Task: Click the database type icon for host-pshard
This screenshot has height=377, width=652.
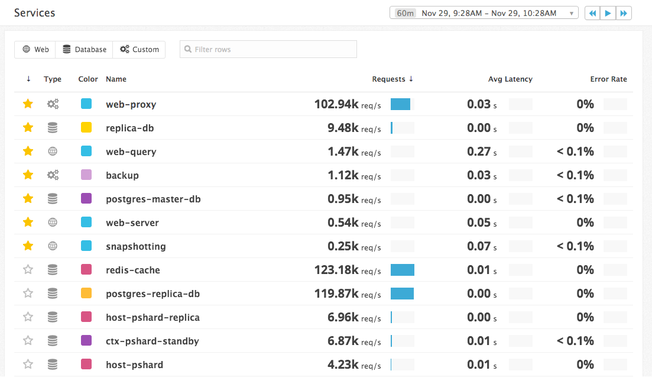Action: tap(53, 364)
